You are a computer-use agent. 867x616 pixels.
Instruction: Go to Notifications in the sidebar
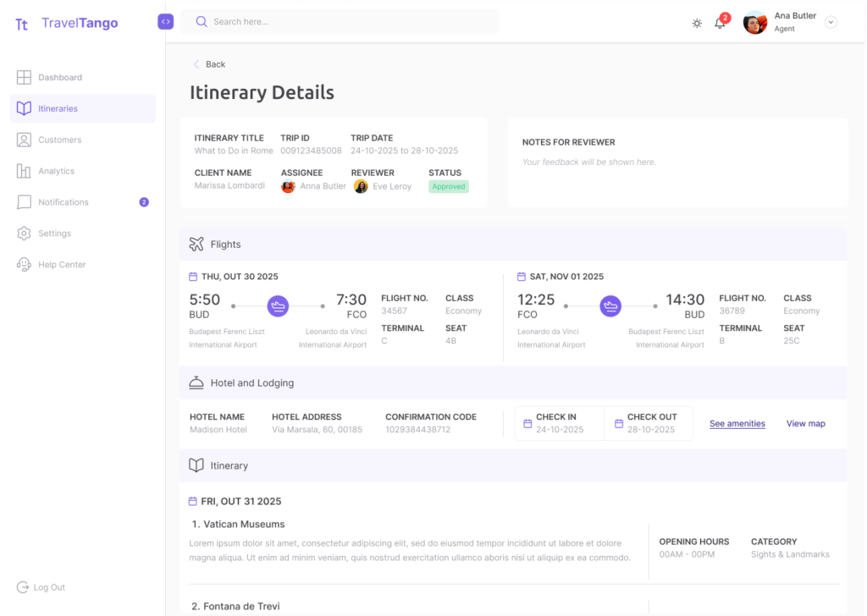click(63, 202)
